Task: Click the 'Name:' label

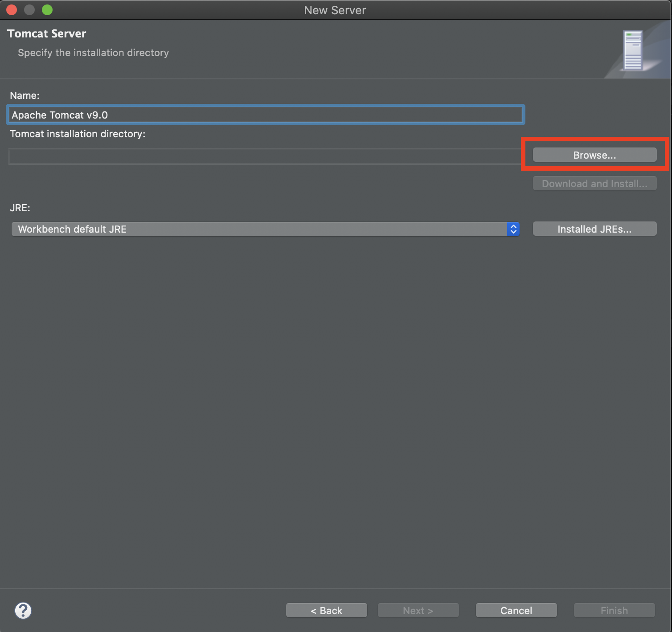Action: [25, 95]
